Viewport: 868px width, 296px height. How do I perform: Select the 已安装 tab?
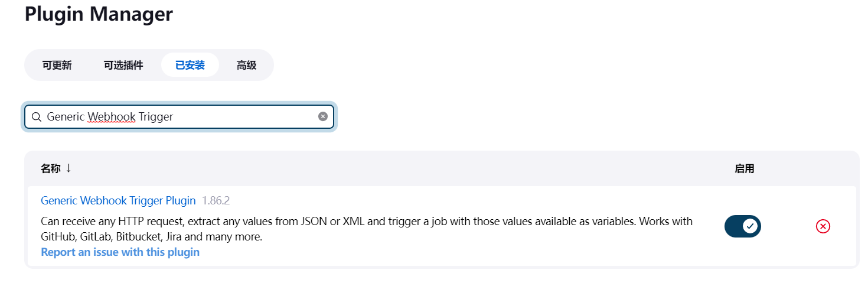click(x=190, y=65)
